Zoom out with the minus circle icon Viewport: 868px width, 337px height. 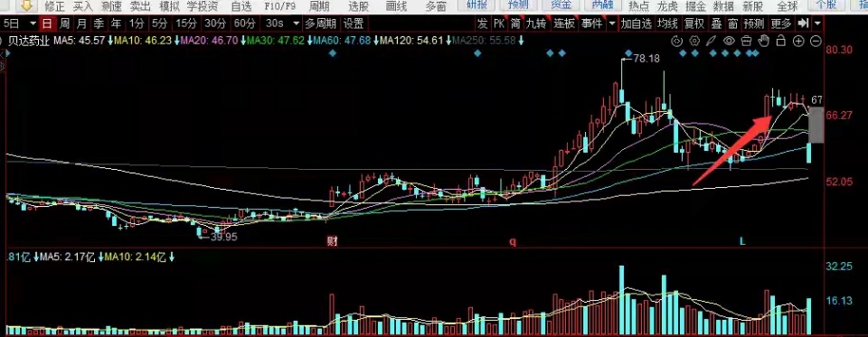[816, 41]
